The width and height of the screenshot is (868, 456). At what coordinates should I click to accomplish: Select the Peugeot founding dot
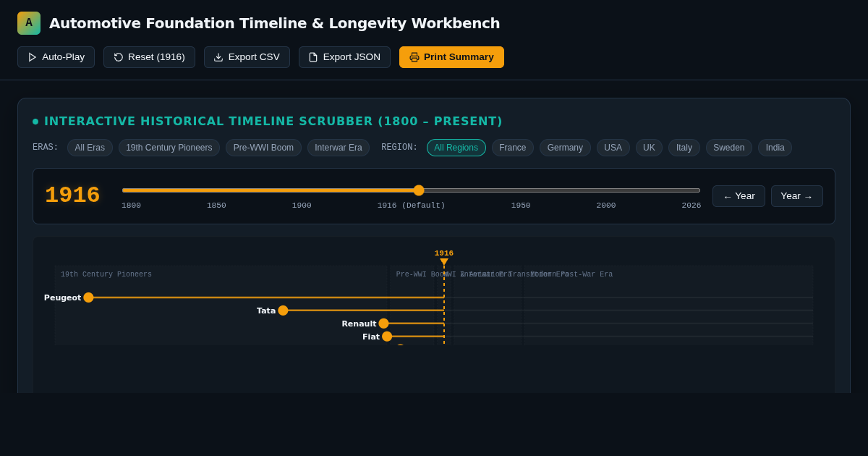[x=88, y=297]
